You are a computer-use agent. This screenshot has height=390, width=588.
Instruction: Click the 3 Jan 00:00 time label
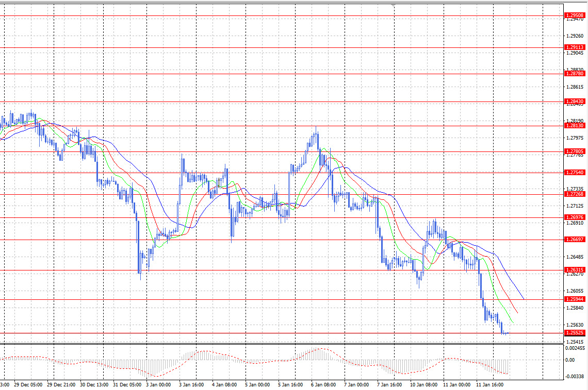click(158, 385)
